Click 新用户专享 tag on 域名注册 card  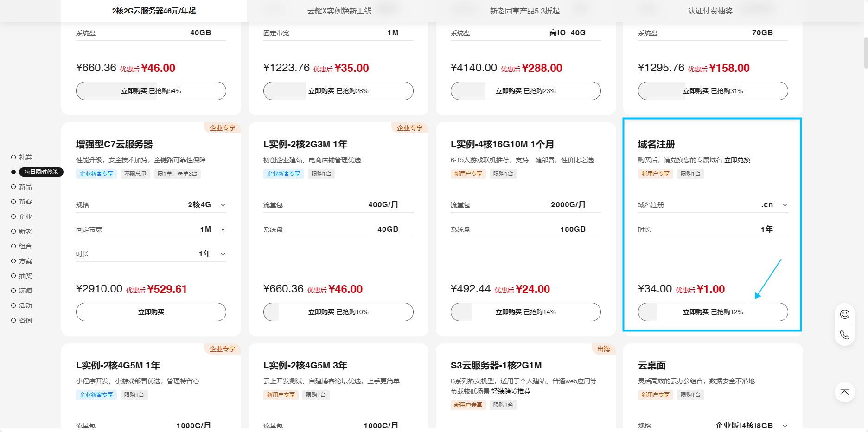[656, 174]
